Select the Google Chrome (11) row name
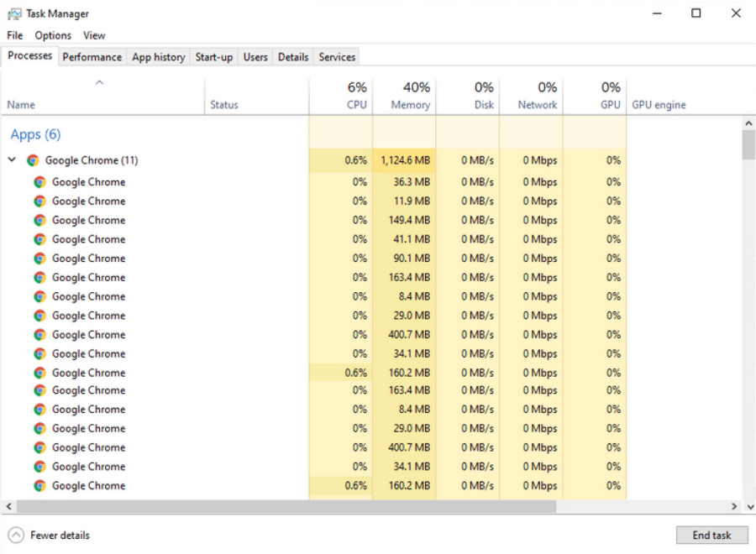The height and width of the screenshot is (554, 756). click(x=92, y=160)
